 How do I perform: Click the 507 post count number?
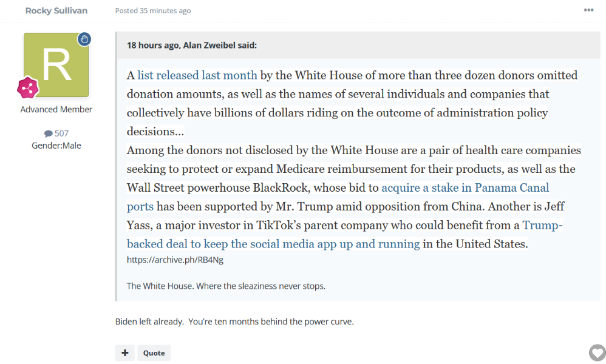(x=61, y=133)
